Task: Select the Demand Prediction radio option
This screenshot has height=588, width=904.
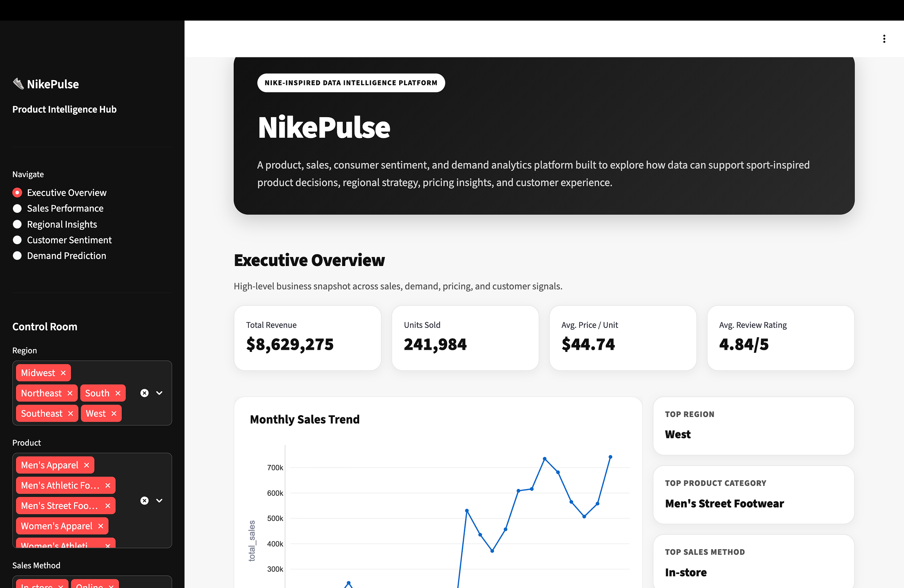Action: 17,256
